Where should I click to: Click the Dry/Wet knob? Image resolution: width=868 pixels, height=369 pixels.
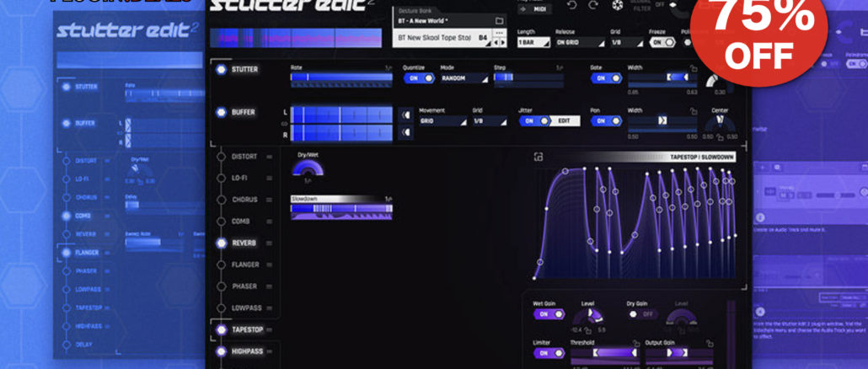pos(306,168)
